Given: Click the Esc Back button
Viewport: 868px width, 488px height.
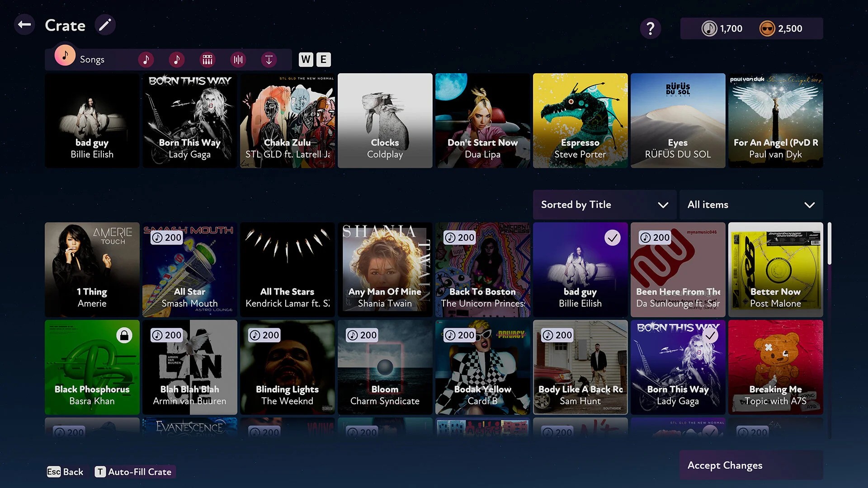Looking at the screenshot, I should [65, 472].
